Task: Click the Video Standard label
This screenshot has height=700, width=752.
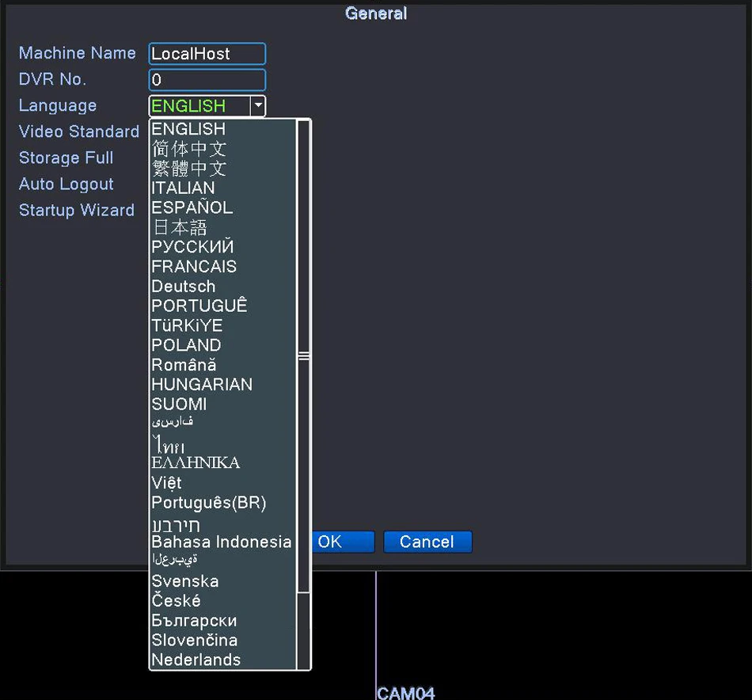Action: pyautogui.click(x=79, y=131)
